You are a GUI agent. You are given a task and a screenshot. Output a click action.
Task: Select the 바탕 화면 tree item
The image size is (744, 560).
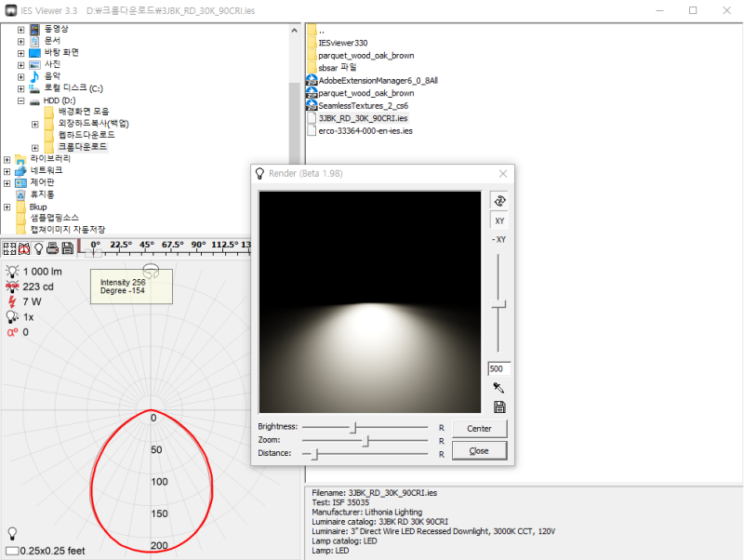click(61, 53)
